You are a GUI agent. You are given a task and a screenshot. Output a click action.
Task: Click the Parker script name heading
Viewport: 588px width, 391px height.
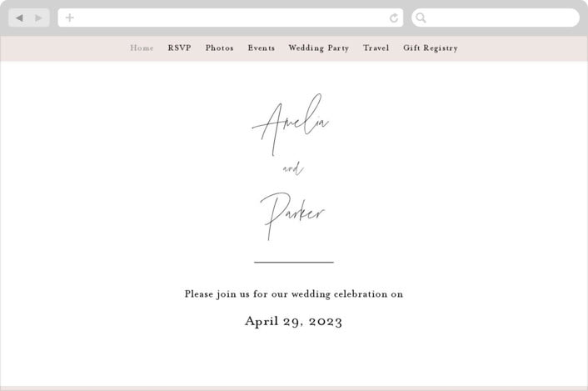292,216
